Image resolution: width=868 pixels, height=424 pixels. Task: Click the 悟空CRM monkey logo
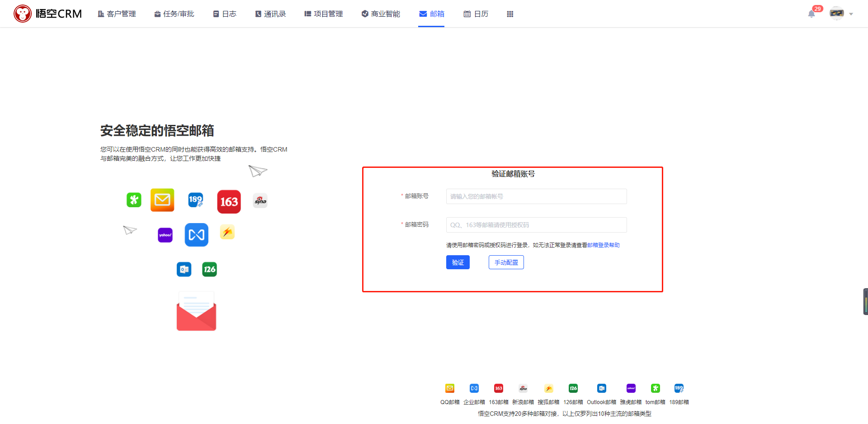coord(47,14)
